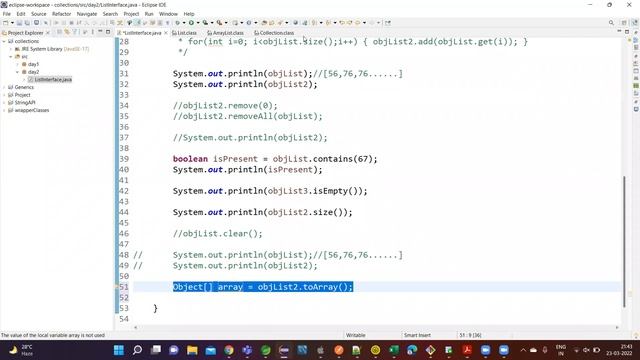The height and width of the screenshot is (360, 640).
Task: Click the New file toolbar icon
Action: coord(6,23)
